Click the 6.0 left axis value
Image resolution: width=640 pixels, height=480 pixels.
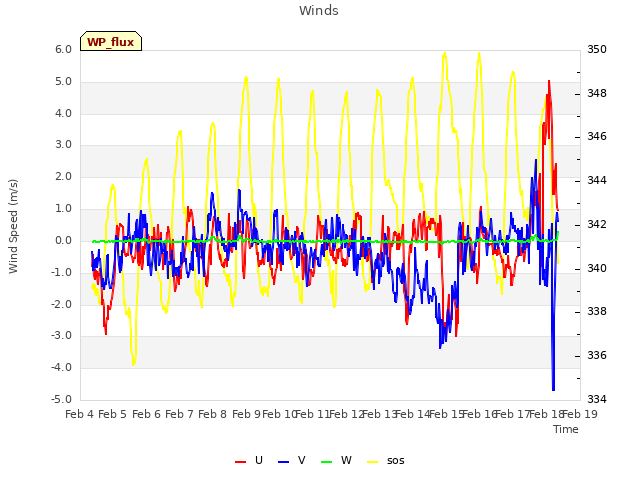(x=63, y=49)
